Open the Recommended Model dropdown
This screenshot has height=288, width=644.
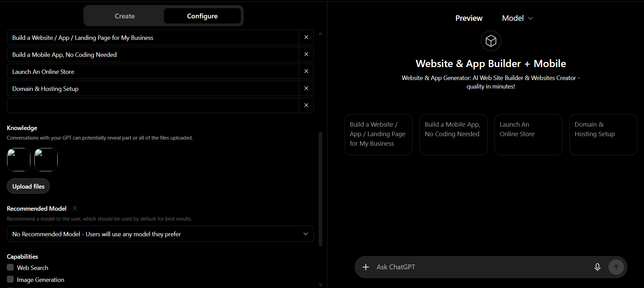(x=160, y=234)
